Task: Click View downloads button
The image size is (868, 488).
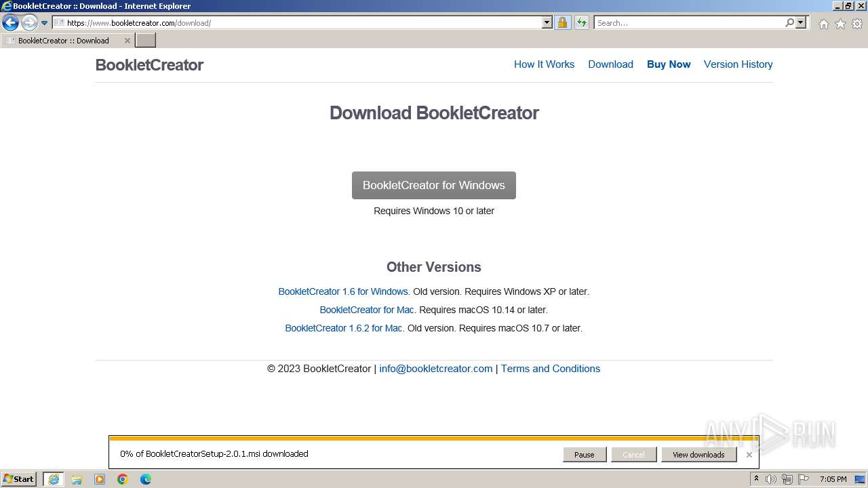Action: 698,455
